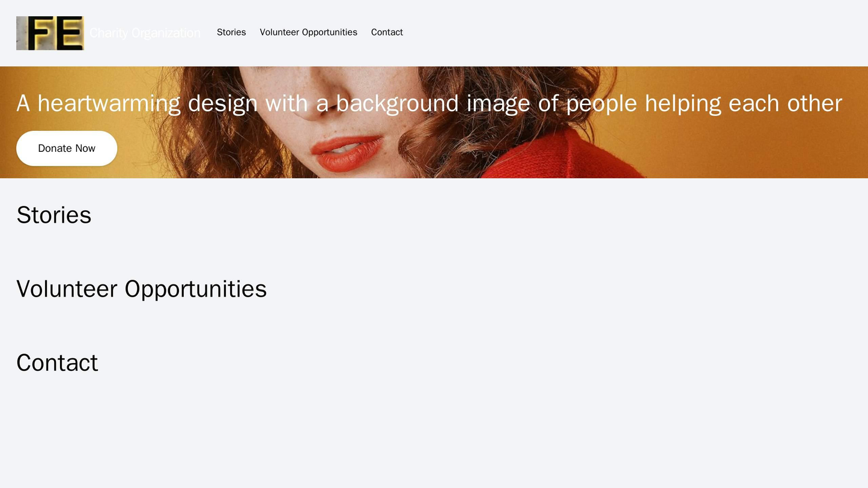Open the homepage via the brand icon
Image resolution: width=868 pixels, height=488 pixels.
click(50, 32)
